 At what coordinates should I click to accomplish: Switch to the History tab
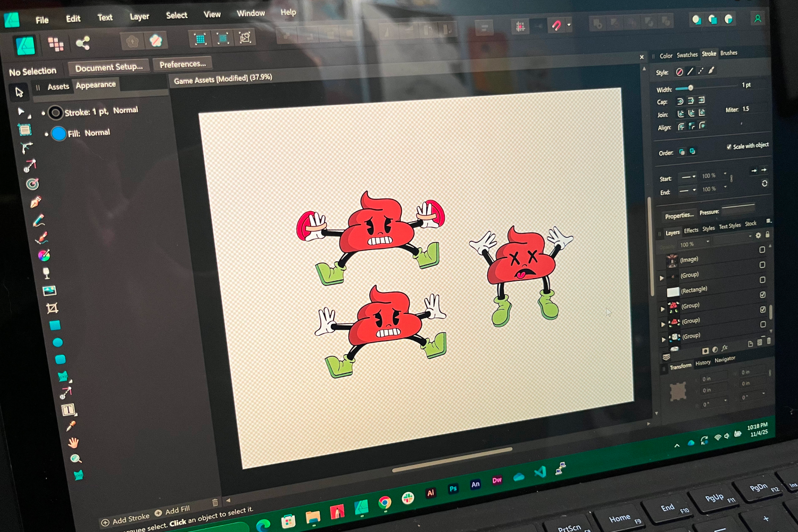click(x=703, y=363)
